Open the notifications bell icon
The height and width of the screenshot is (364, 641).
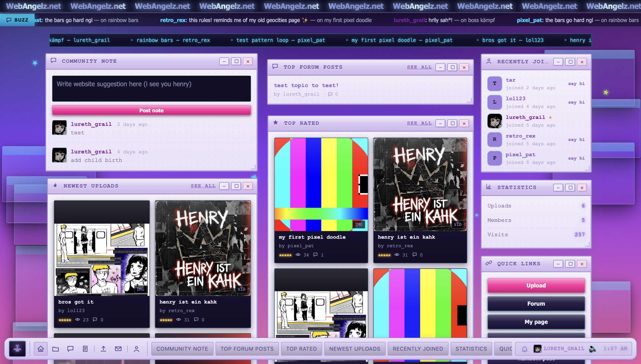tap(525, 348)
